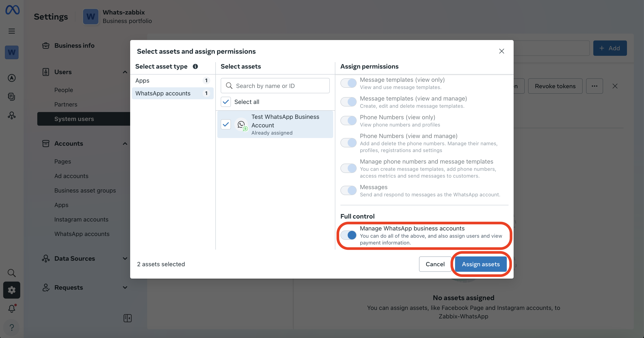Open System users menu item
This screenshot has height=338, width=644.
pyautogui.click(x=84, y=119)
